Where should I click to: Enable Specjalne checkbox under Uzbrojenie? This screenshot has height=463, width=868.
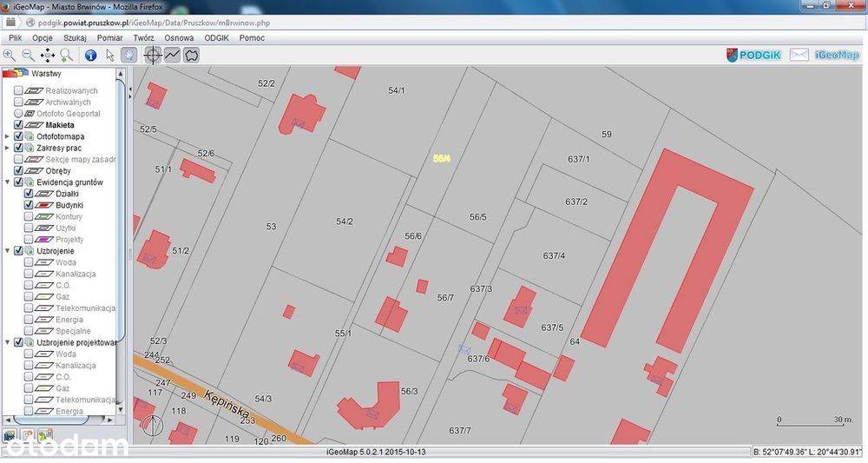(29, 331)
